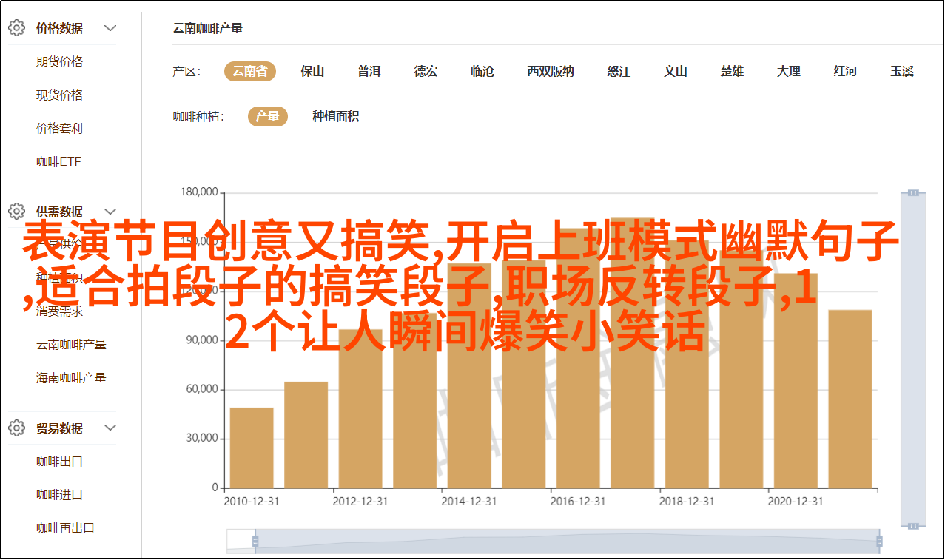Open 海南咖啡产量 in the sidebar
This screenshot has width=945, height=560.
tap(71, 378)
